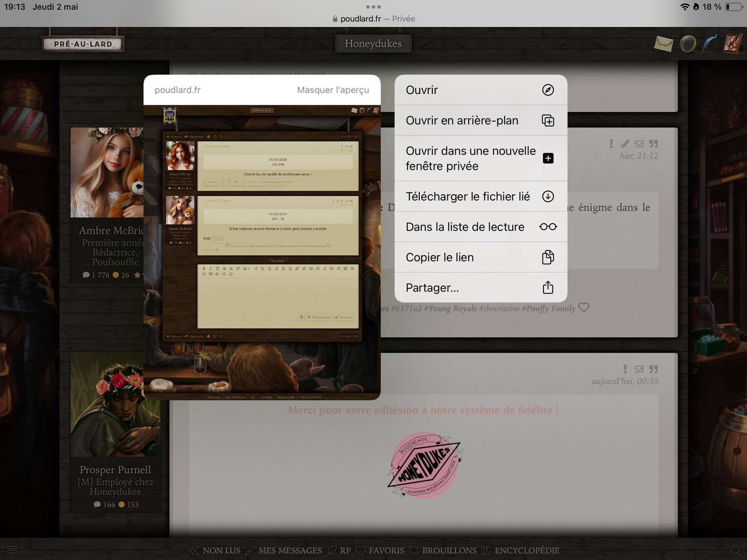Click the NON LUS bottom navigation link
Image resolution: width=747 pixels, height=560 pixels.
[215, 551]
